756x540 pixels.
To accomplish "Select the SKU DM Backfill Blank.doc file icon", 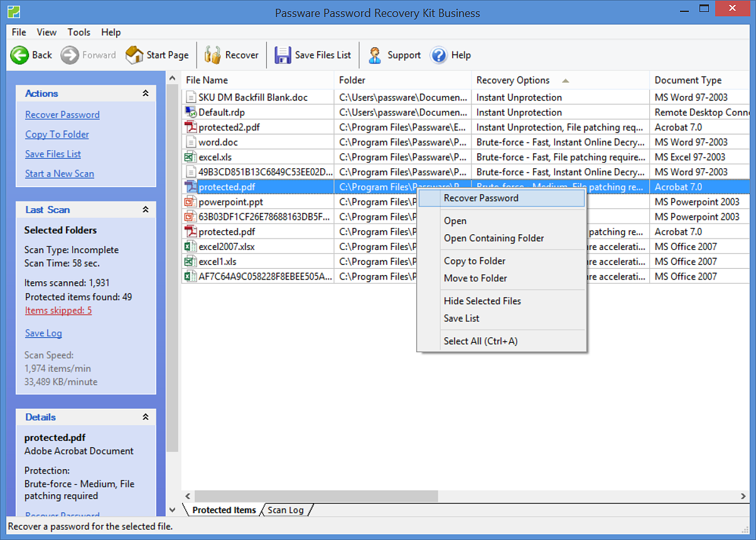I will [191, 97].
